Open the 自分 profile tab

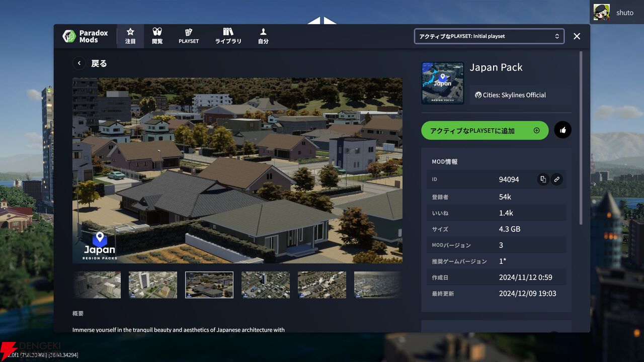263,36
